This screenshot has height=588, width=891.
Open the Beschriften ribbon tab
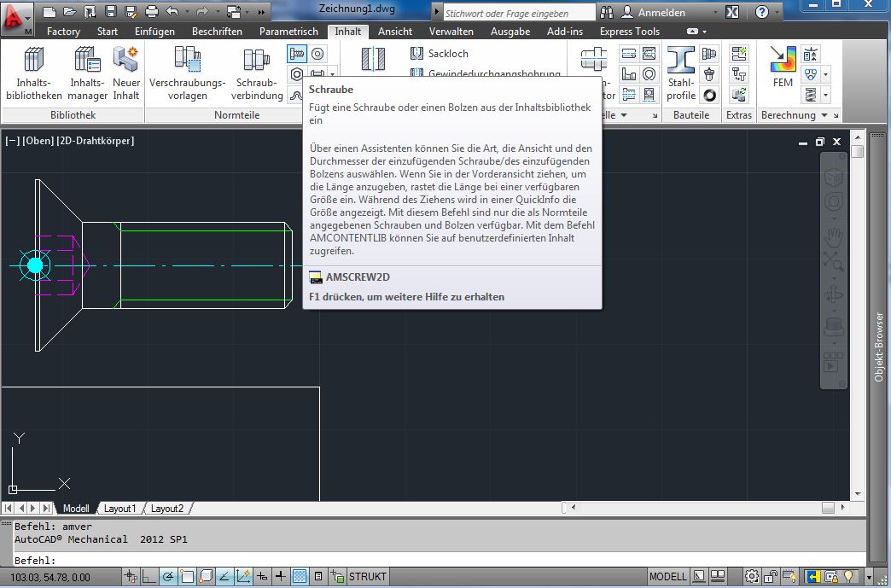[x=217, y=32]
